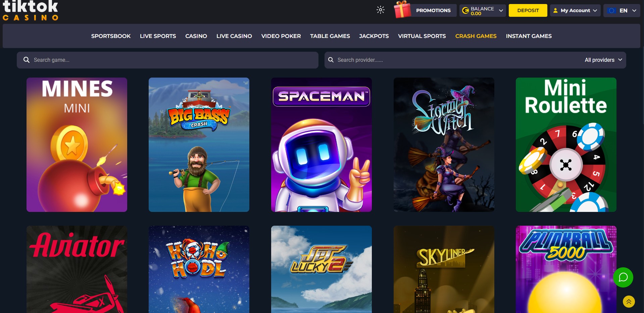
Task: Open the green live chat bubble
Action: [x=623, y=277]
